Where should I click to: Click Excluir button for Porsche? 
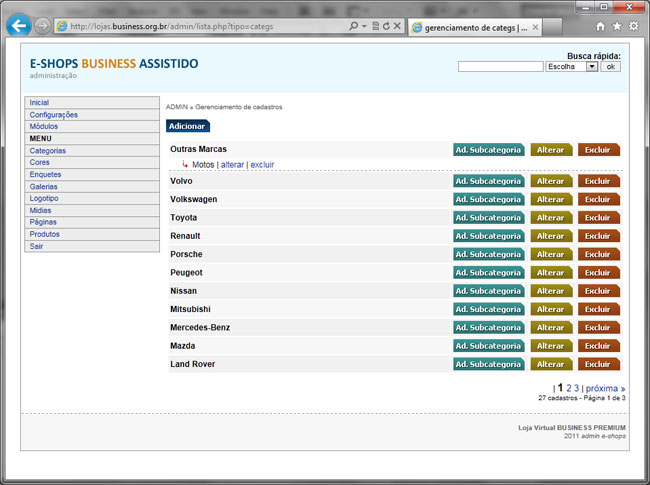point(597,254)
